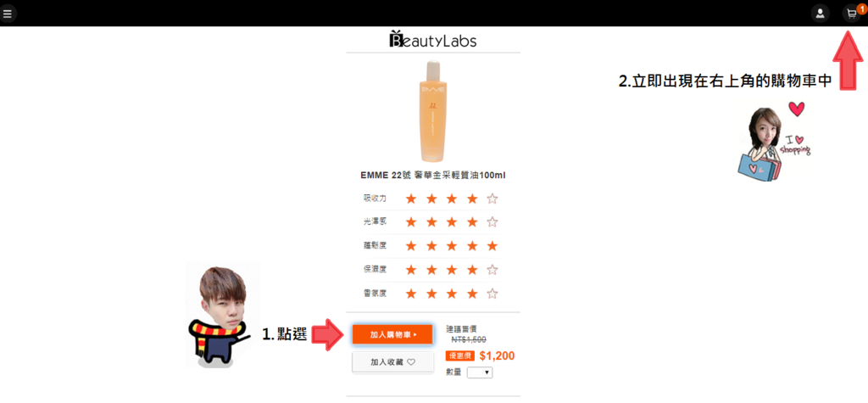Click the empty fifth star for 保濕度
The height and width of the screenshot is (403, 868).
pos(492,270)
